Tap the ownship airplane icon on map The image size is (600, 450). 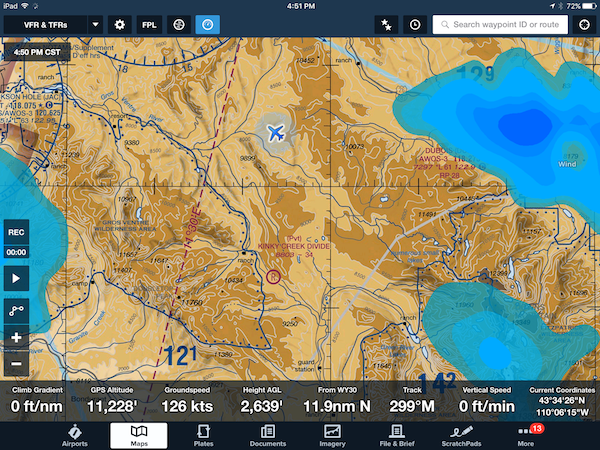[276, 133]
